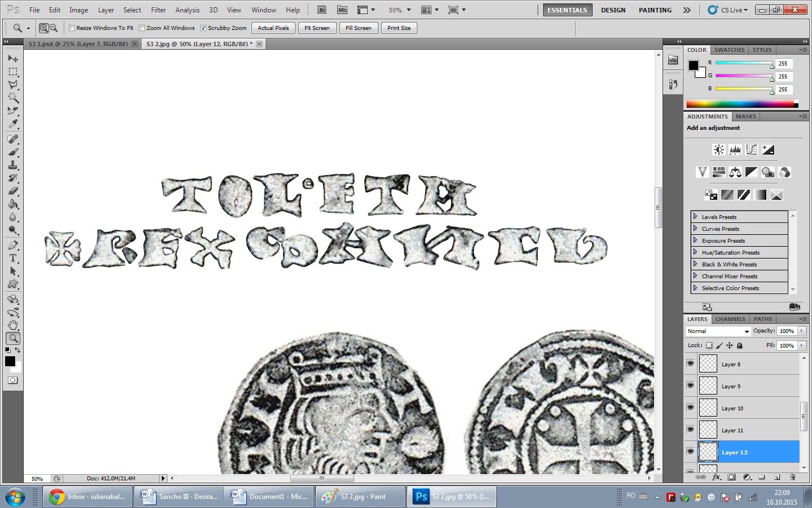The height and width of the screenshot is (508, 812).
Task: Disable the Scrubby Zoom checkbox
Action: coord(204,28)
